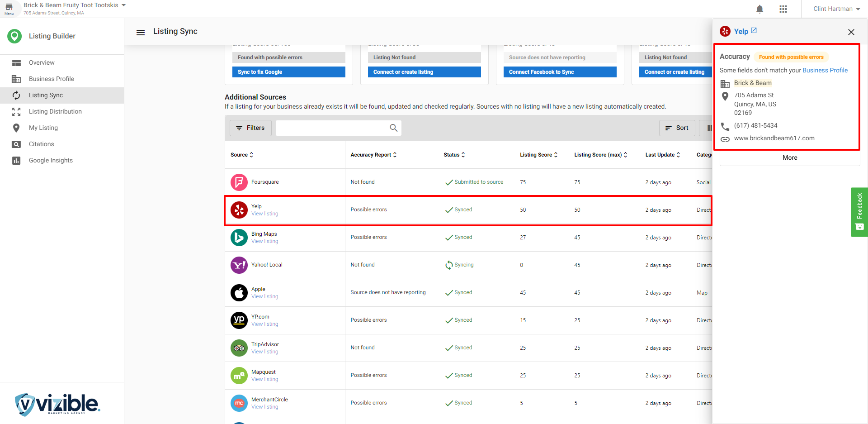Go to Google Insights page
Viewport: 868px width, 424px height.
coord(51,161)
